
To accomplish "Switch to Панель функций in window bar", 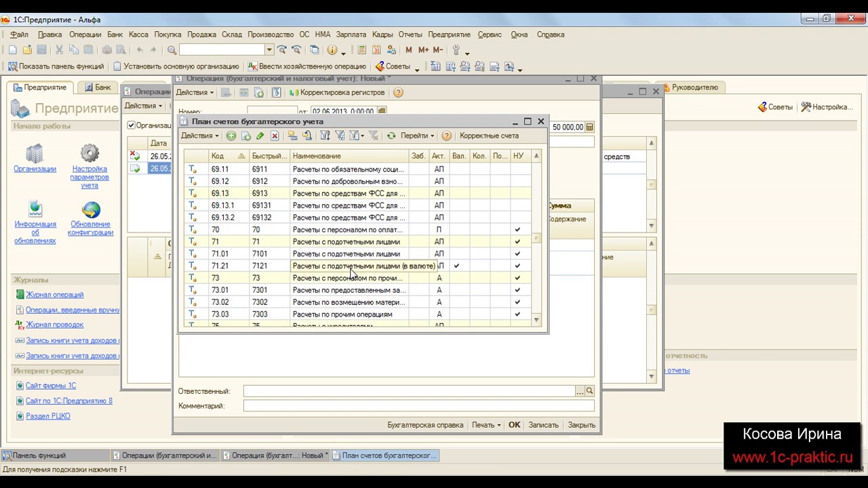I will pos(54,455).
